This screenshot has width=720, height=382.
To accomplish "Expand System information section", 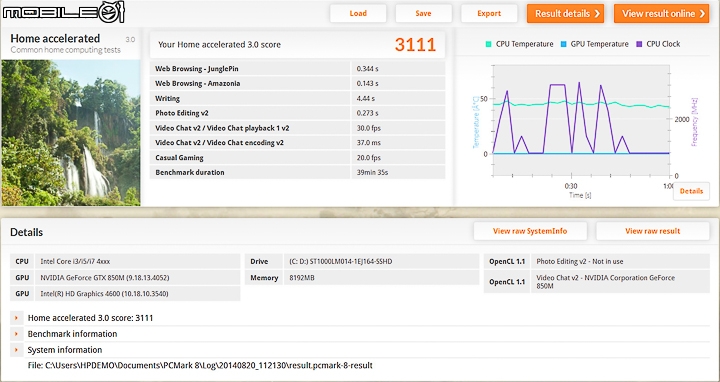I will click(17, 350).
